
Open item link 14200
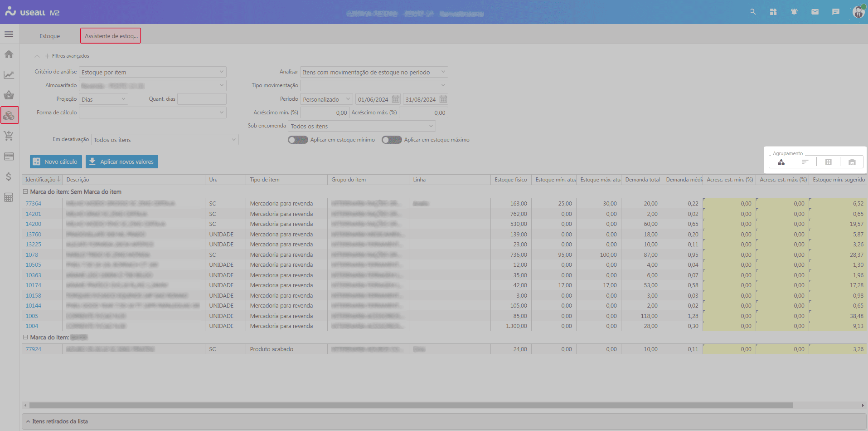pos(34,224)
